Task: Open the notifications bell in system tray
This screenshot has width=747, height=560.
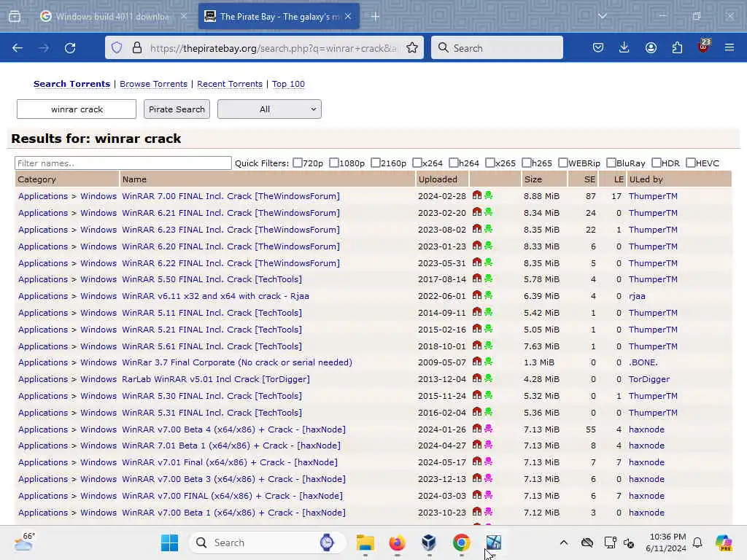Action: (x=697, y=542)
